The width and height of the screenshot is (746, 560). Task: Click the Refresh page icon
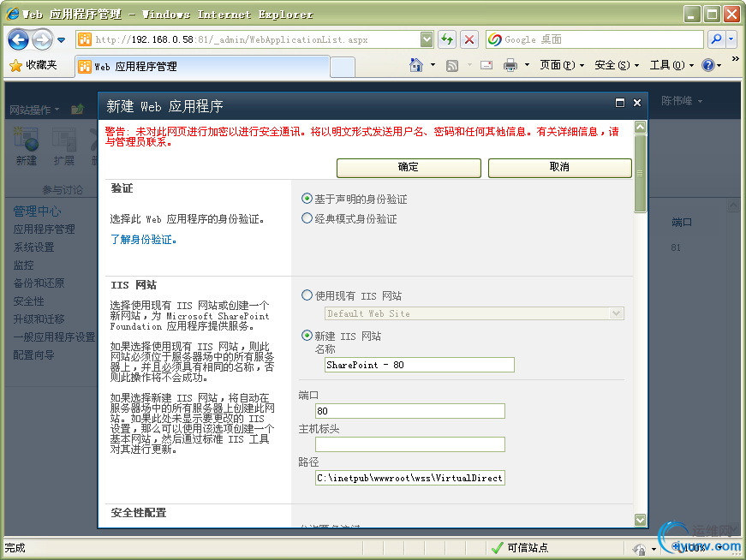447,39
